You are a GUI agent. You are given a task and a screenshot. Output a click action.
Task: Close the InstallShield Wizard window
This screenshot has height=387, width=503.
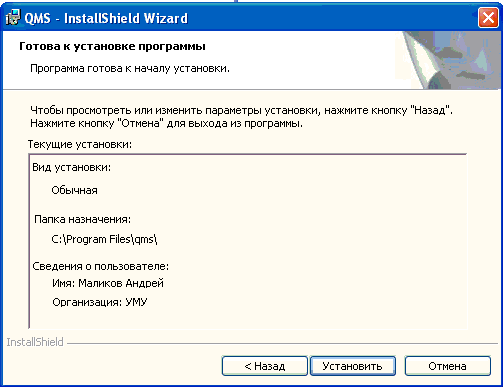point(488,17)
